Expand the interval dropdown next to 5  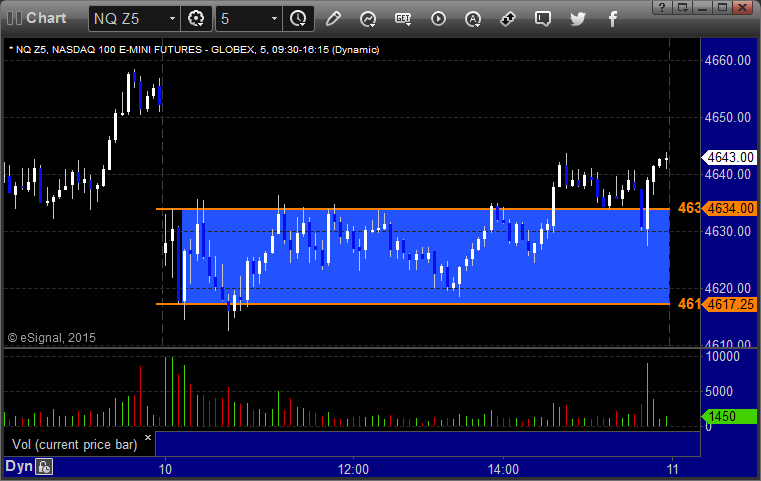274,19
